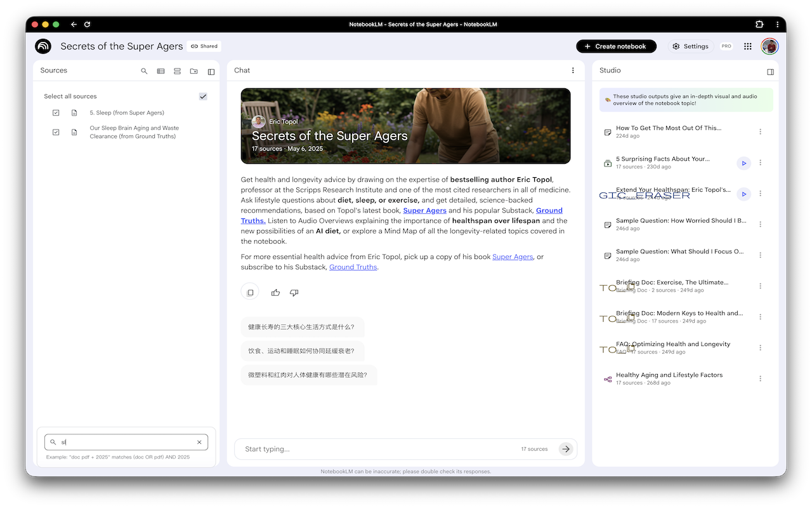This screenshot has width=812, height=508.
Task: Open options for Sample Question How Worried
Action: point(760,224)
